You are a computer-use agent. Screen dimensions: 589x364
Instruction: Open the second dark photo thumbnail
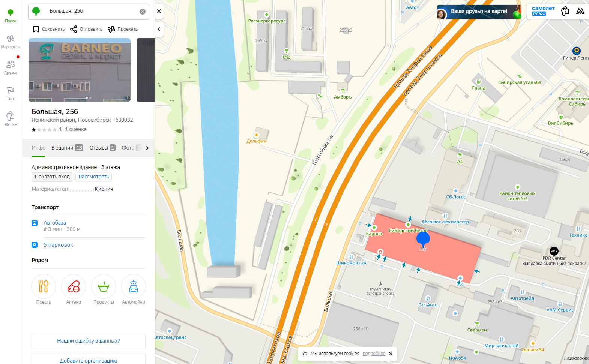click(x=146, y=70)
